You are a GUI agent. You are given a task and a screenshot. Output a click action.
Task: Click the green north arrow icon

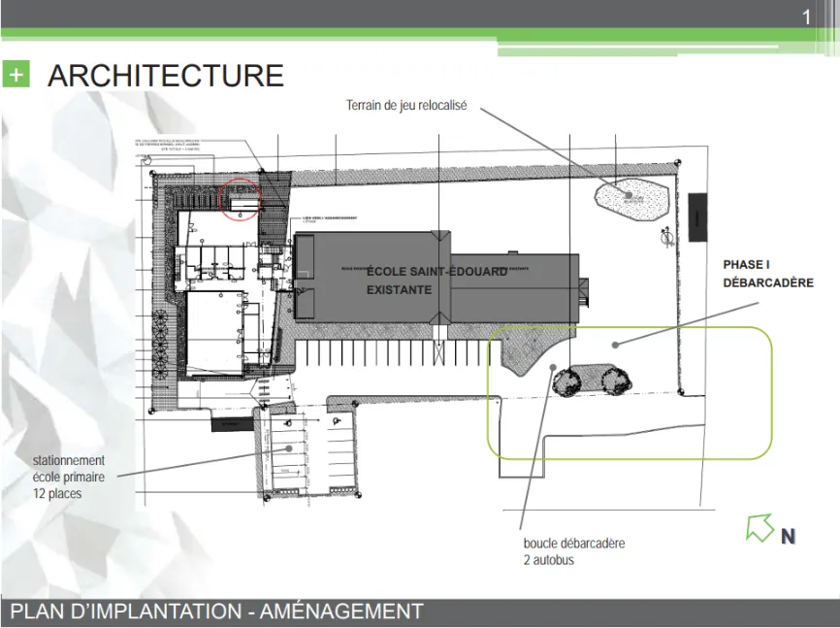759,528
